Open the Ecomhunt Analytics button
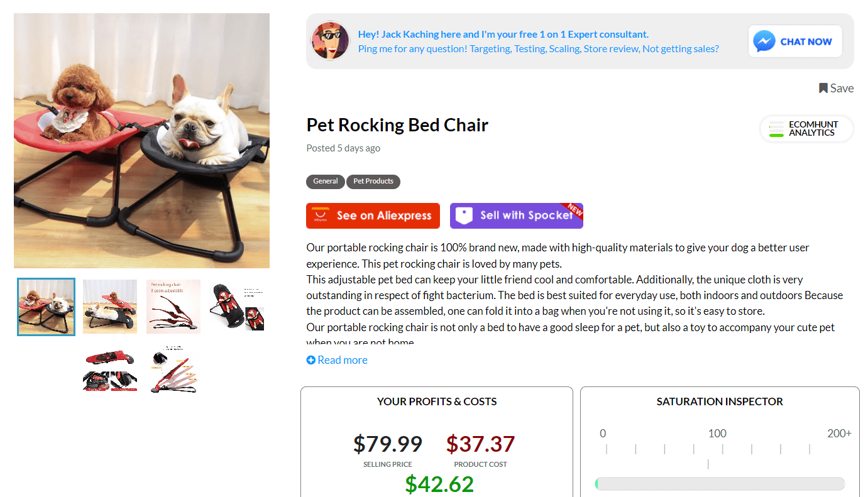This screenshot has width=868, height=497. coord(806,129)
